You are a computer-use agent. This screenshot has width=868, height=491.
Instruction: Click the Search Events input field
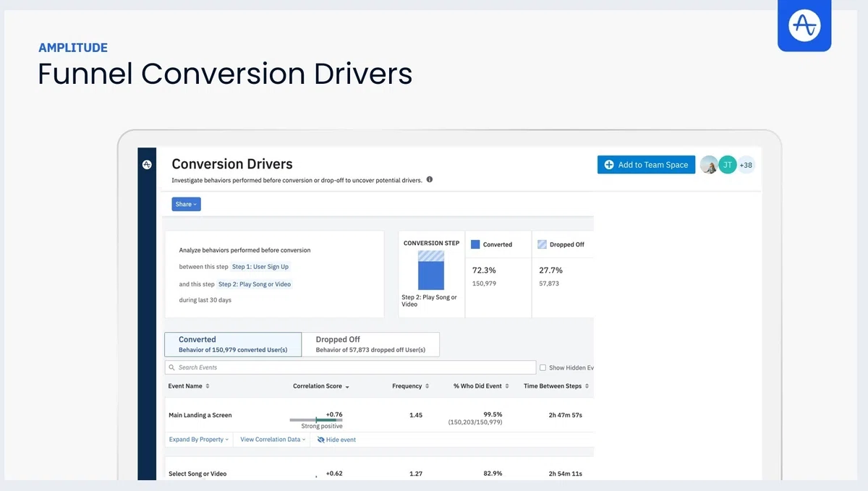point(350,367)
